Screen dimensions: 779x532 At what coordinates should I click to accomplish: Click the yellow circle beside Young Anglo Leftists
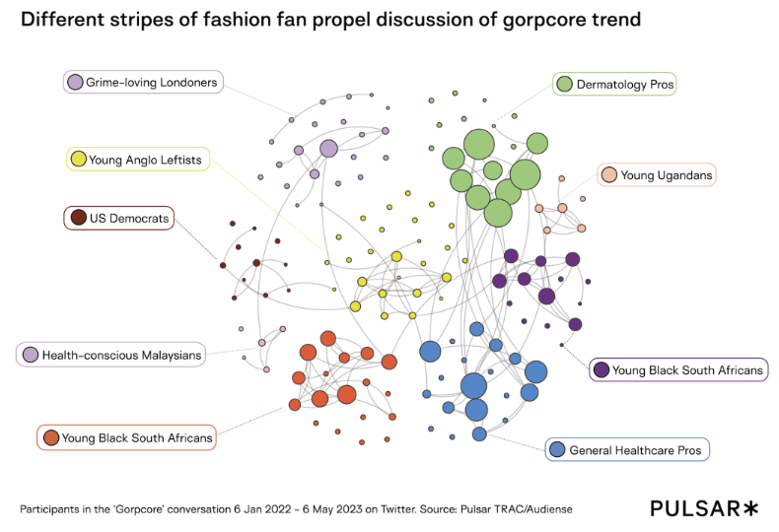click(x=78, y=158)
